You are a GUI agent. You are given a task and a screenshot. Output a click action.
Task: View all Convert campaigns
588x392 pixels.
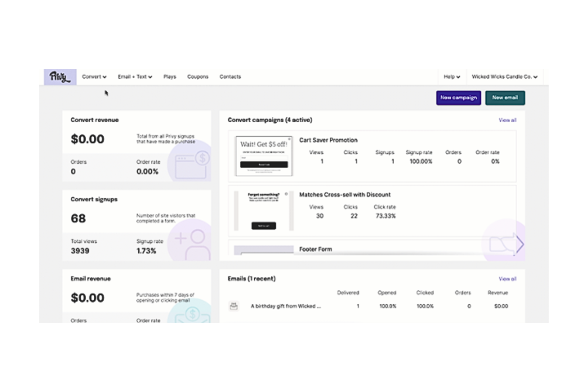(x=507, y=120)
